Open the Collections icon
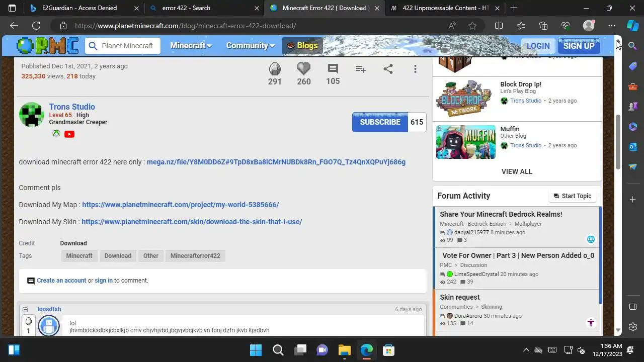The width and height of the screenshot is (644, 362). coord(543,26)
